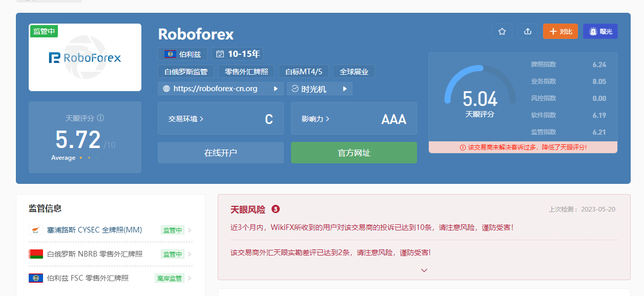Open the roboforex-cn.org website link

[x=215, y=89]
